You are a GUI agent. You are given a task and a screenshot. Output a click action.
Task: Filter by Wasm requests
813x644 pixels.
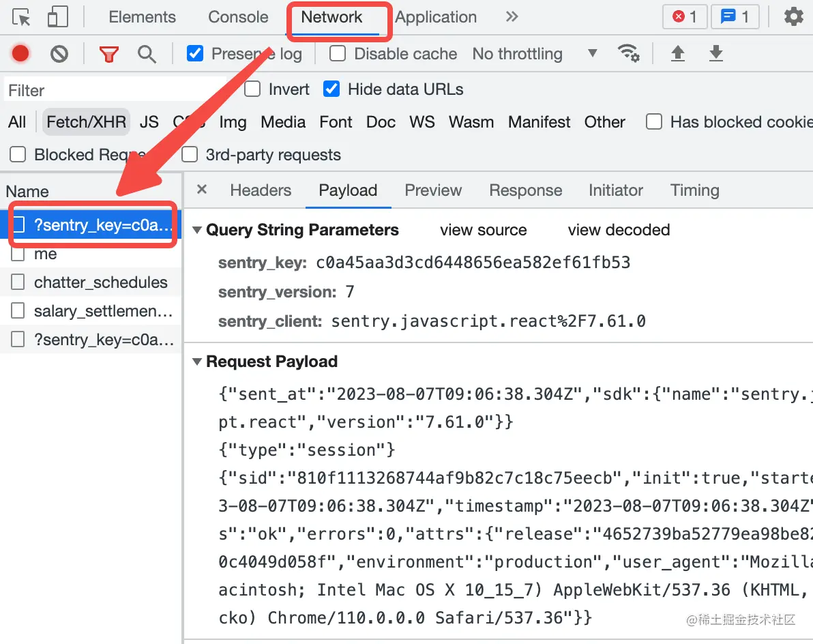click(471, 122)
